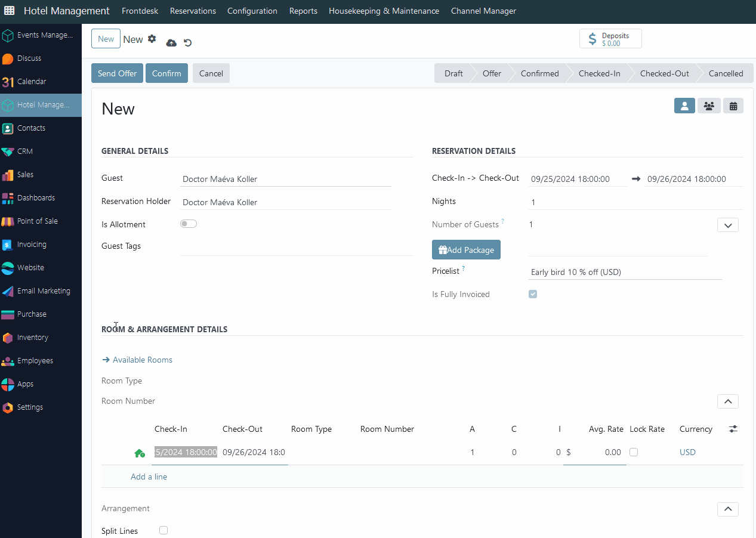This screenshot has width=756, height=538.
Task: Open the Employees app icon
Action: tap(8, 361)
